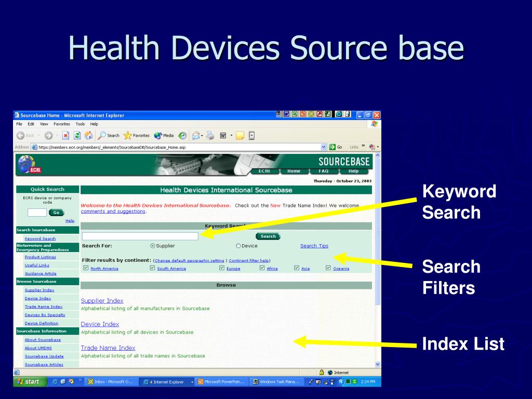
Task: Click the Show Desktop quick launch icon
Action: (63, 382)
